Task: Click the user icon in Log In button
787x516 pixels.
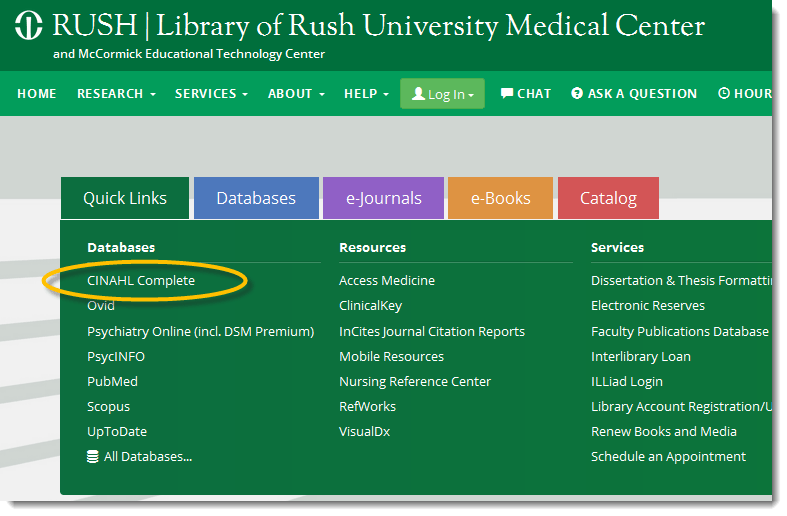Action: [x=418, y=93]
